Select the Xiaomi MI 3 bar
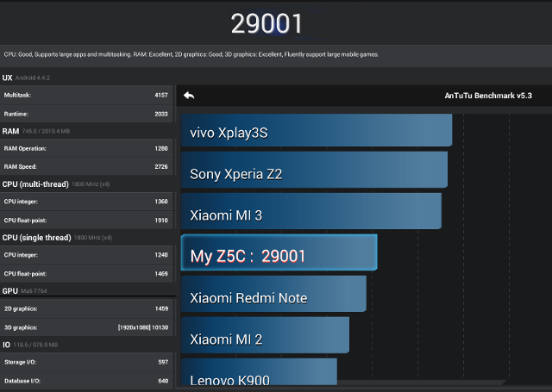 (311, 211)
